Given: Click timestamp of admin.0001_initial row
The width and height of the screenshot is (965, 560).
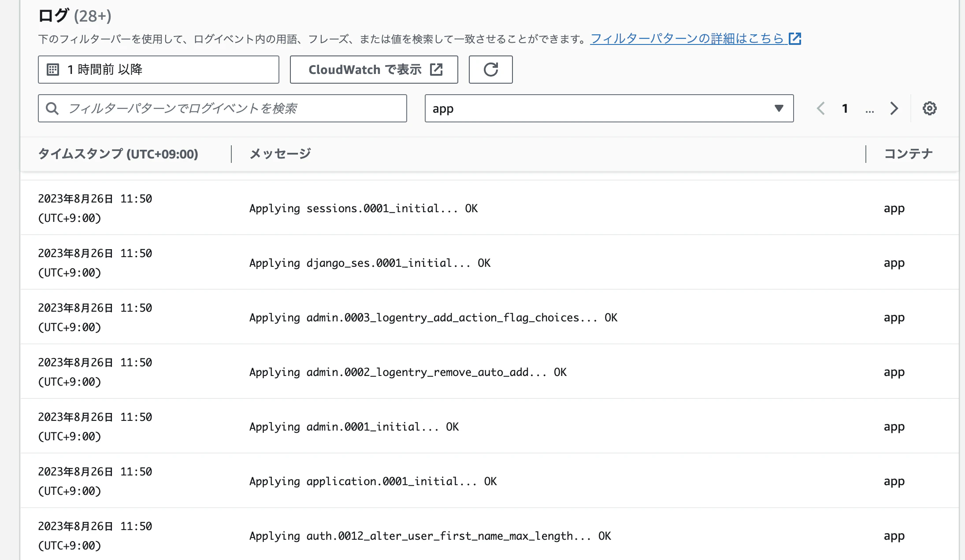Looking at the screenshot, I should click(x=95, y=427).
